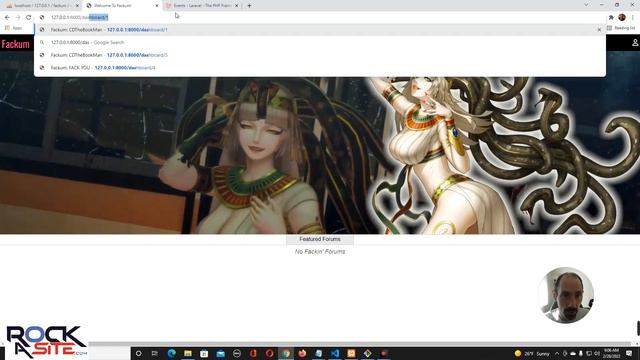
Task: Click the browser forward arrow
Action: [18, 17]
